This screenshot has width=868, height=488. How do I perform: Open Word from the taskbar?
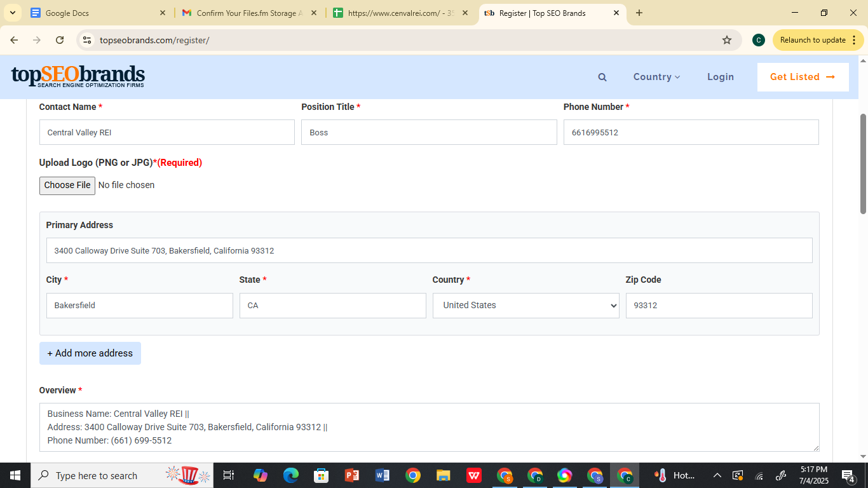(x=382, y=475)
